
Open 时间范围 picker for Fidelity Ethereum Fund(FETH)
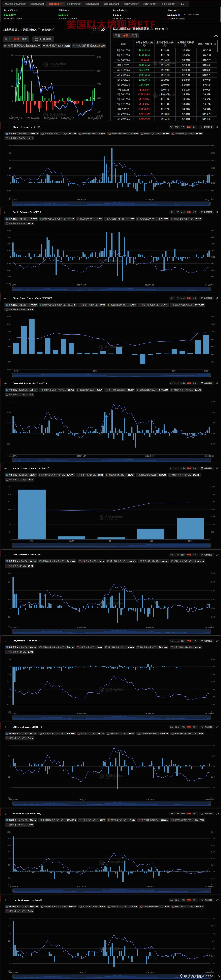click(x=206, y=212)
